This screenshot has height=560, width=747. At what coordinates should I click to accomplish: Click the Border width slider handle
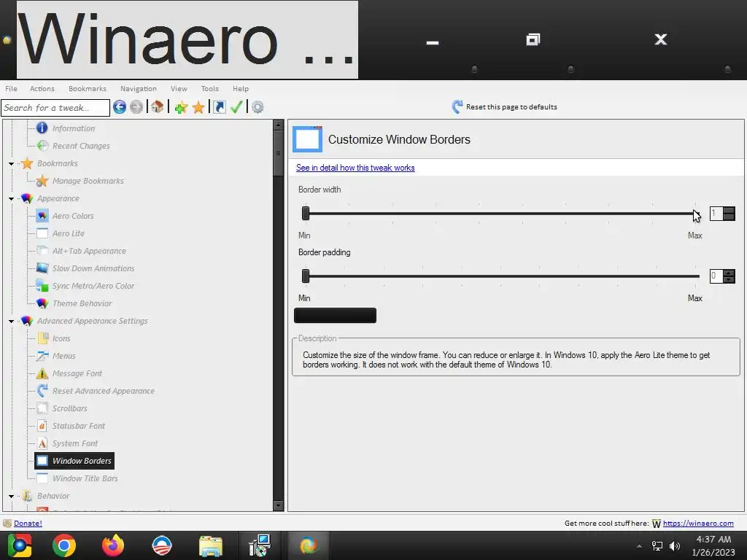click(306, 214)
